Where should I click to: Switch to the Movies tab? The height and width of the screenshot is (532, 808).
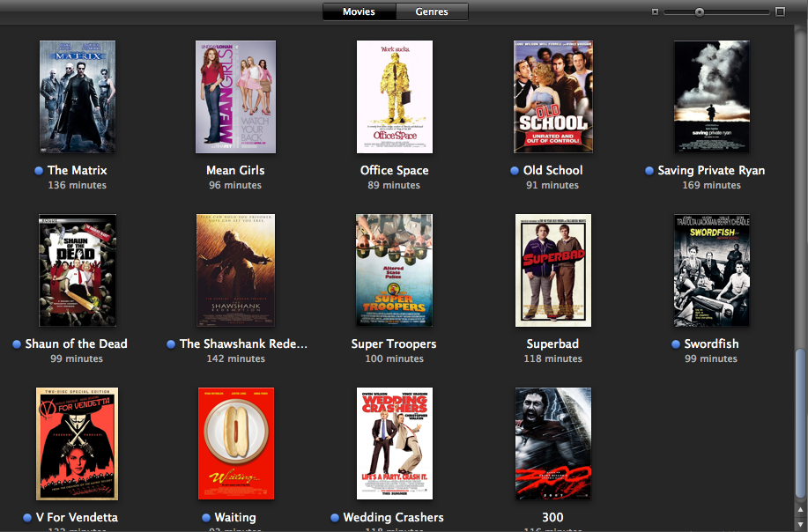point(360,11)
